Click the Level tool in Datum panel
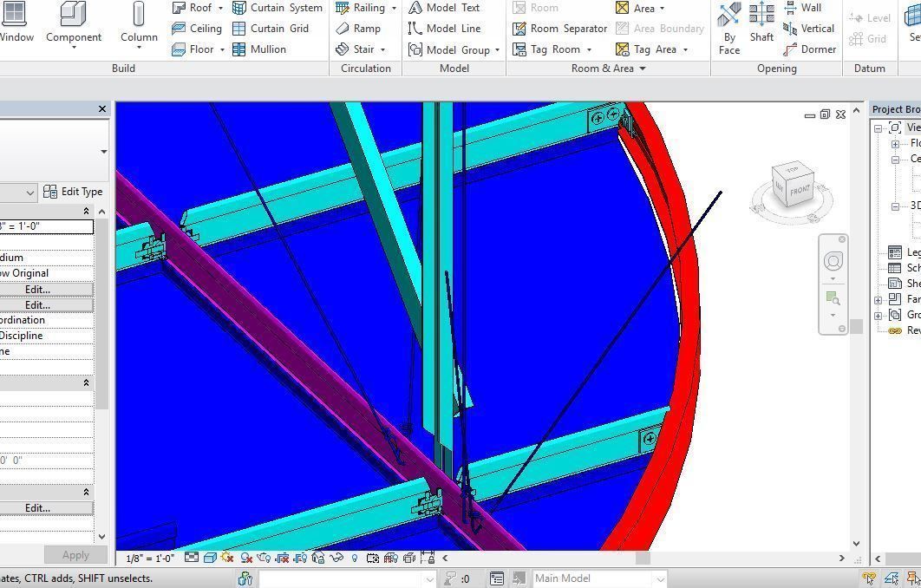The image size is (921, 588). pos(876,16)
